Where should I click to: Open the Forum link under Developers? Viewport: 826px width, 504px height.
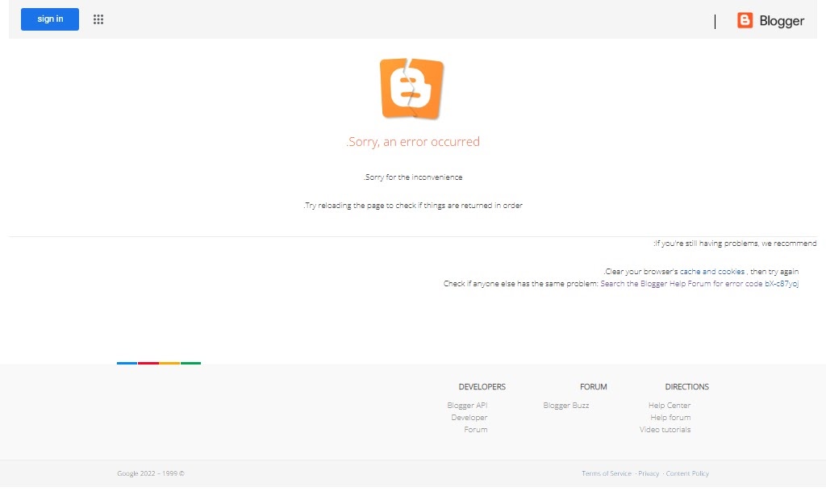click(x=476, y=430)
